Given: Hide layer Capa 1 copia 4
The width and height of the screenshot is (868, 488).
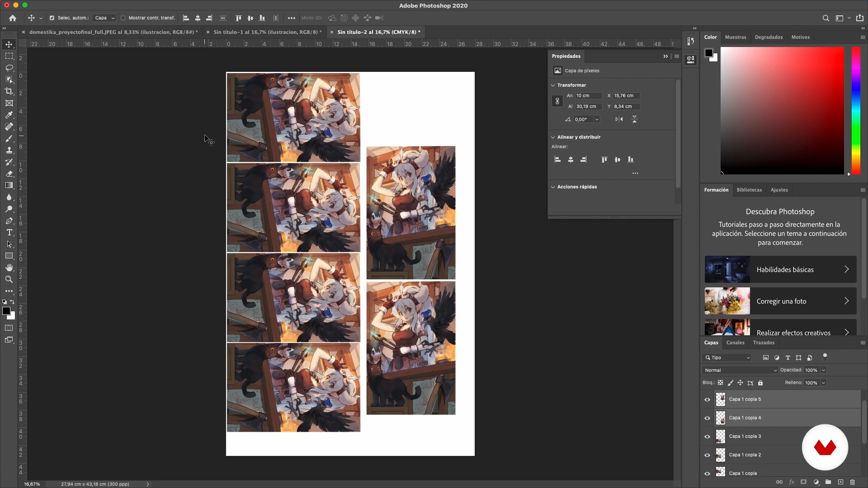Looking at the screenshot, I should click(707, 418).
